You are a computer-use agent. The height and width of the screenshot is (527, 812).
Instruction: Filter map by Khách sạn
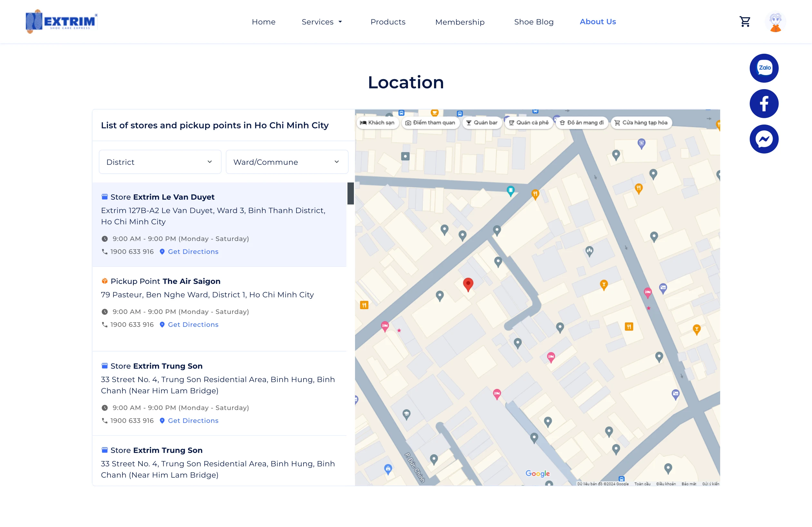(x=377, y=123)
